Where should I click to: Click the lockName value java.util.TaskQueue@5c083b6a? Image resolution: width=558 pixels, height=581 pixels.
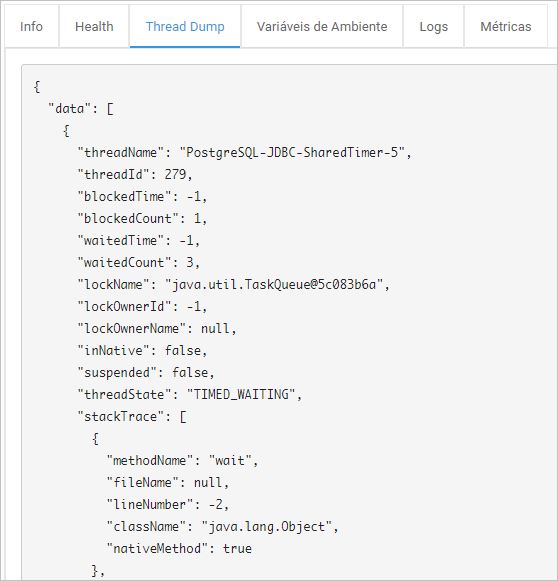coord(274,285)
